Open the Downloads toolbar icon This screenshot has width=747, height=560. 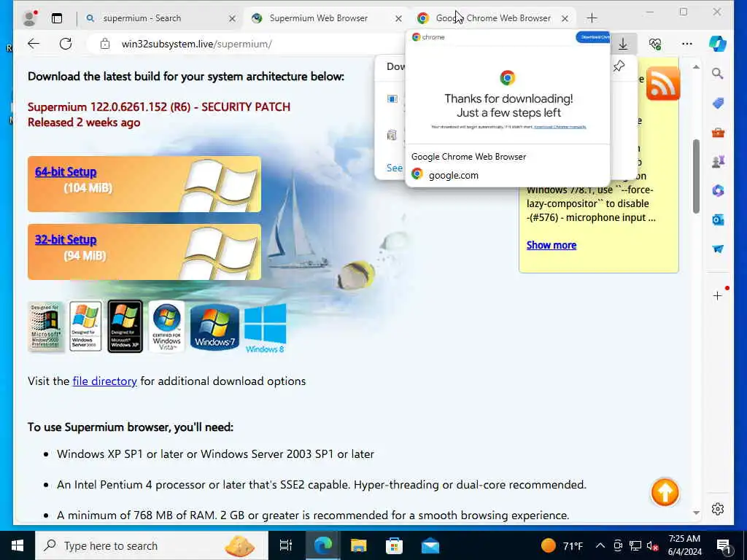pos(623,44)
